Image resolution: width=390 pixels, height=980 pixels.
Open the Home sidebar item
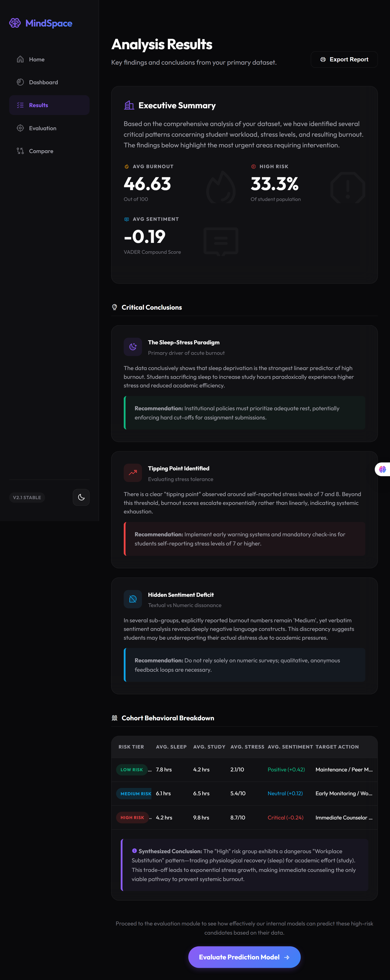pos(49,59)
